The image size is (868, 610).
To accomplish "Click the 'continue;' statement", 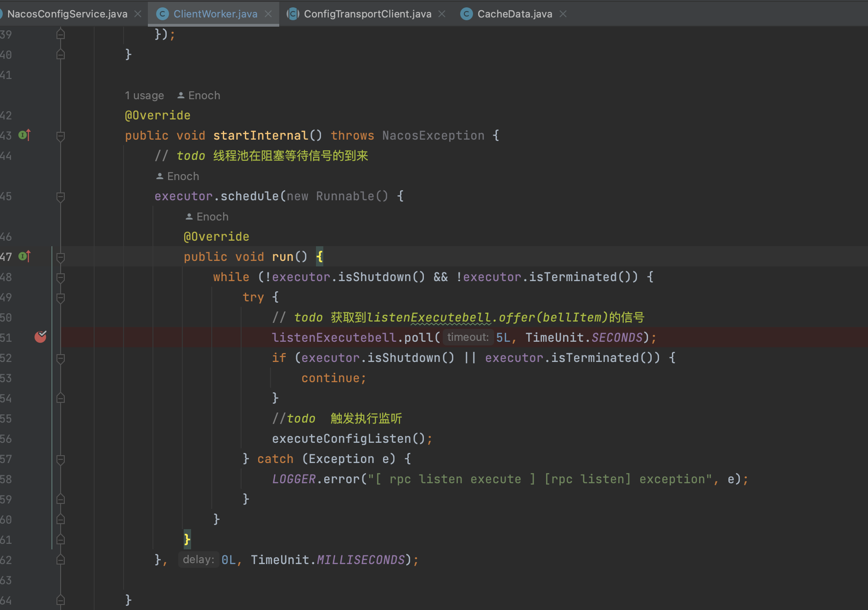I will point(333,378).
